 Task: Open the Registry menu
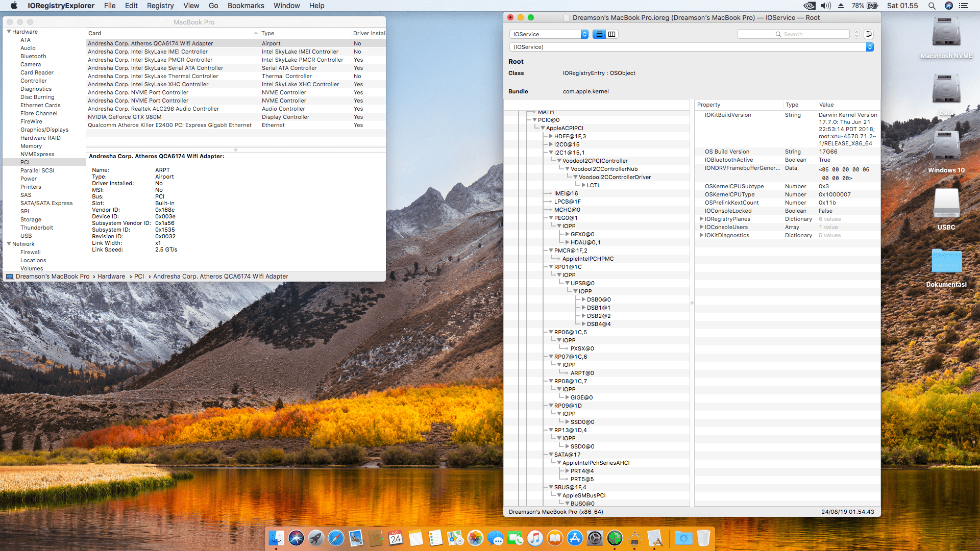[160, 6]
